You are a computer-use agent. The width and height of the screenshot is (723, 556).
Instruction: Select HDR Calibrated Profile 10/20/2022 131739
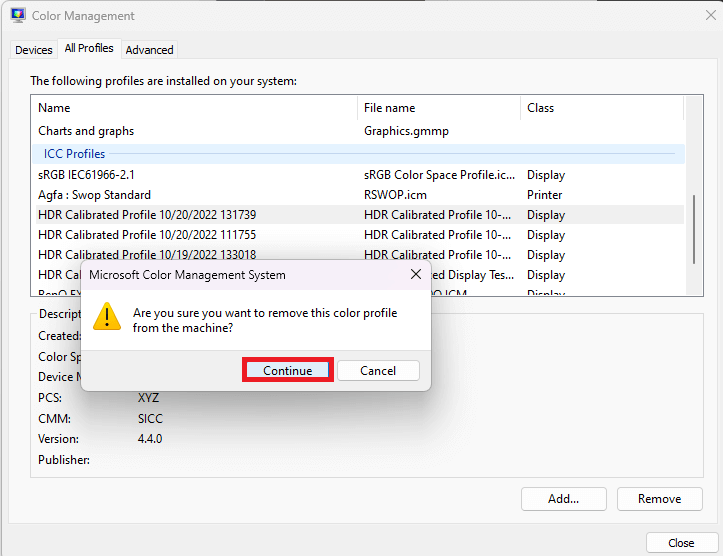point(358,215)
